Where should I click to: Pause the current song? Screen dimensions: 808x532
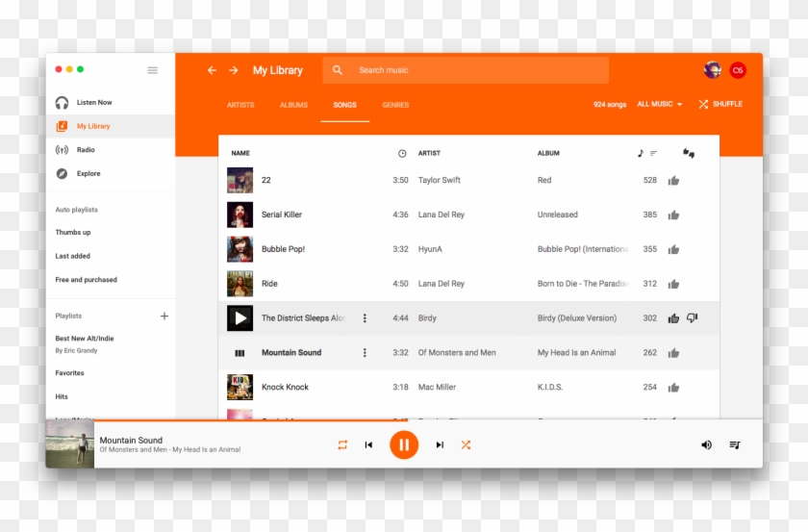(x=404, y=444)
